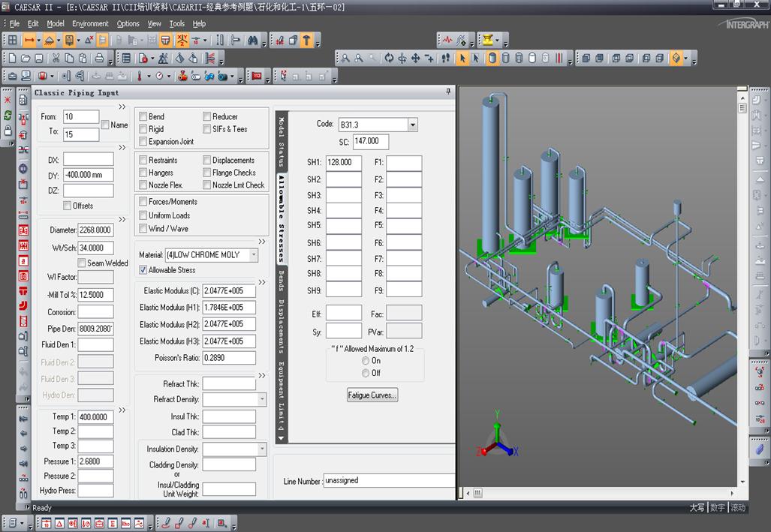Open the Edit menu
Screen dimensions: 771x532
(x=33, y=23)
